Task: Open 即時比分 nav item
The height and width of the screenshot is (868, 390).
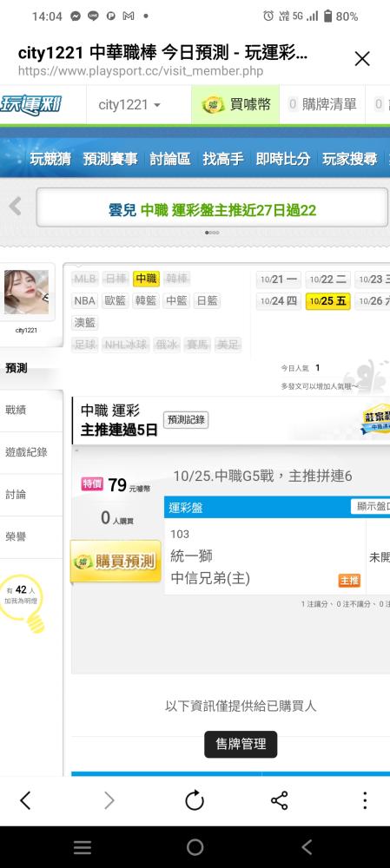Action: (282, 160)
